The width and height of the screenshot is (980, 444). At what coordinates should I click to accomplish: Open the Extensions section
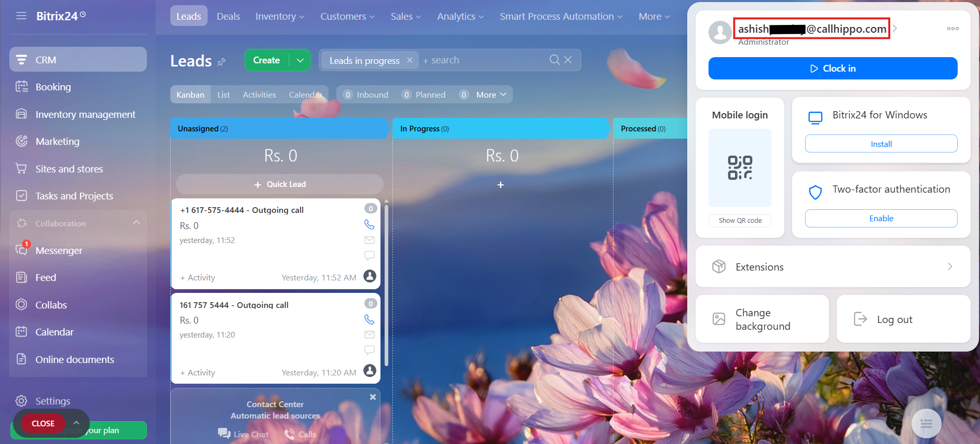click(x=833, y=266)
